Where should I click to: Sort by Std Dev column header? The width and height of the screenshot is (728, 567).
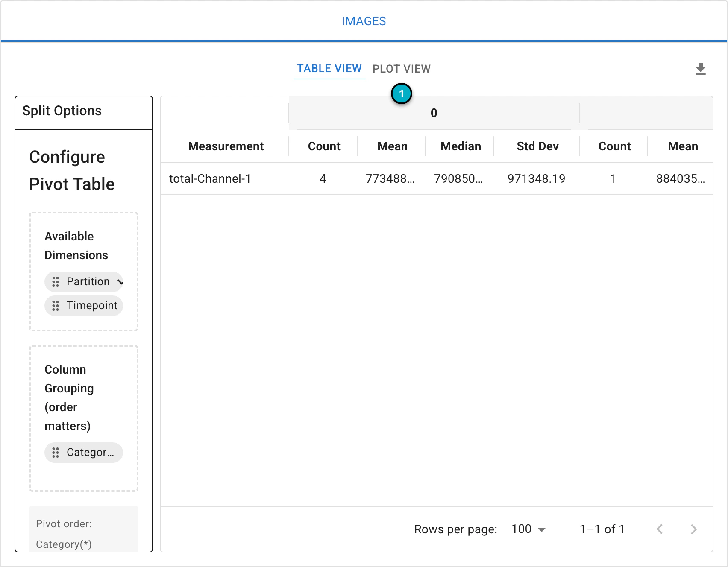pos(538,146)
